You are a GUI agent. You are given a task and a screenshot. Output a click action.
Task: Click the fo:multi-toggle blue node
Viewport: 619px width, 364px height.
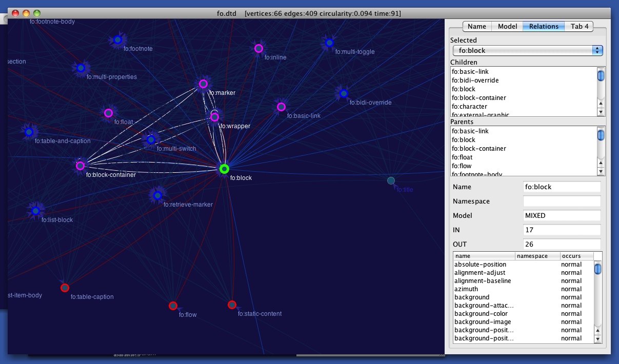click(329, 43)
